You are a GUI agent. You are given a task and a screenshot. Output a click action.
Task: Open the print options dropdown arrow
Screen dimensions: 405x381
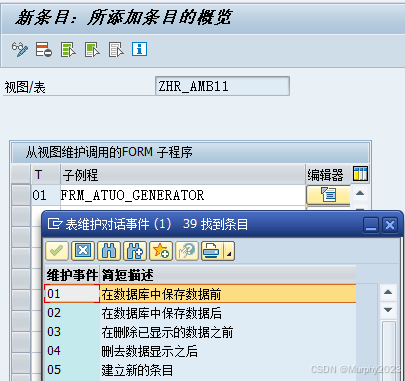229,251
